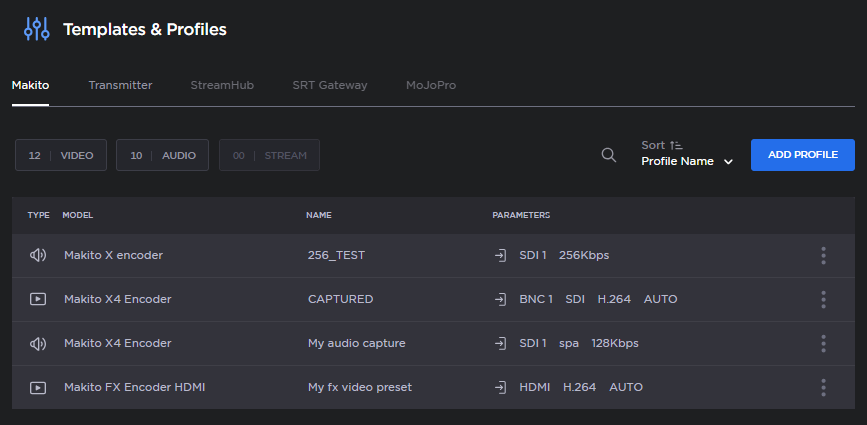Select the My audio capture profile name

click(x=357, y=343)
